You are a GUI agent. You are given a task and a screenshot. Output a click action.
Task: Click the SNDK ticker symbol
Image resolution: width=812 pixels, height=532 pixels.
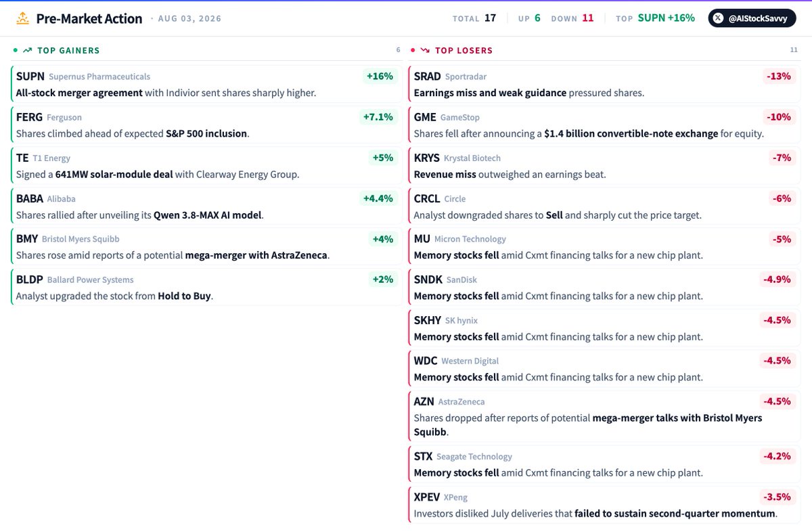[x=428, y=280]
